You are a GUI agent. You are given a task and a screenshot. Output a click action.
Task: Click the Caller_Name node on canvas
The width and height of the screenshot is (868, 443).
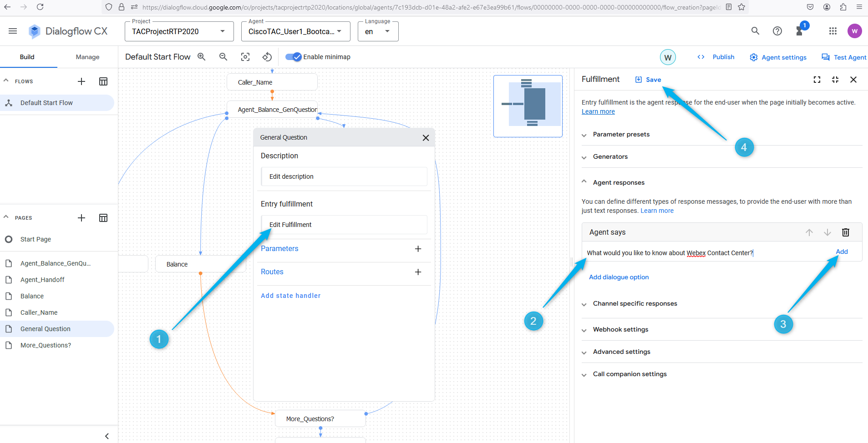coord(272,82)
